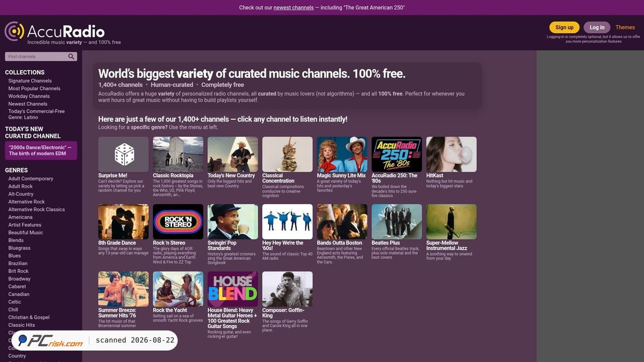Open AccuRadio 250: The '80s thumbnail
This screenshot has width=644, height=362.
(x=396, y=154)
